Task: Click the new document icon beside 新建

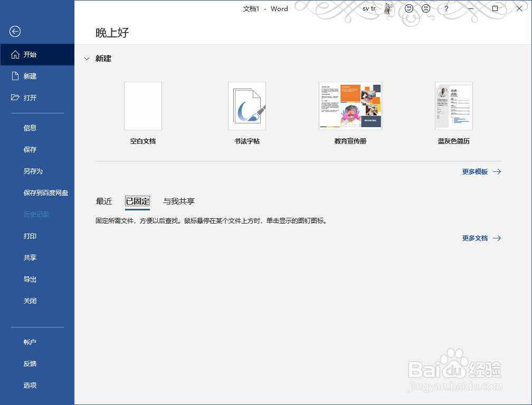Action: pyautogui.click(x=15, y=76)
